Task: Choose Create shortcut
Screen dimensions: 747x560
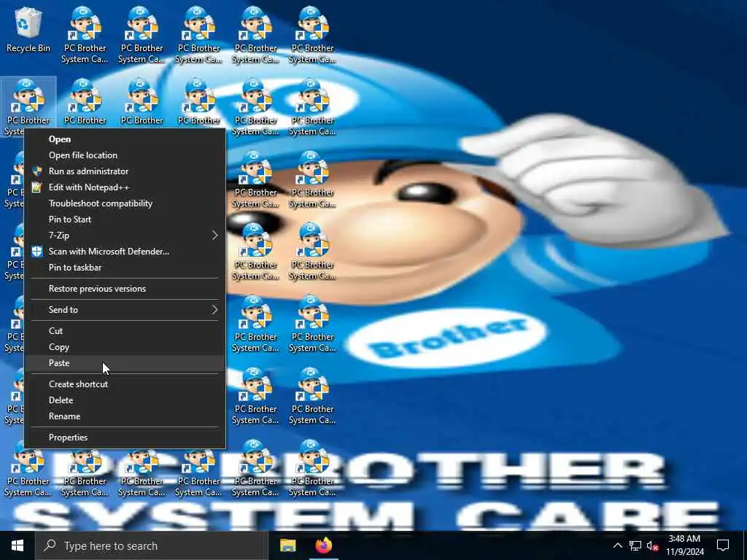Action: (x=124, y=384)
